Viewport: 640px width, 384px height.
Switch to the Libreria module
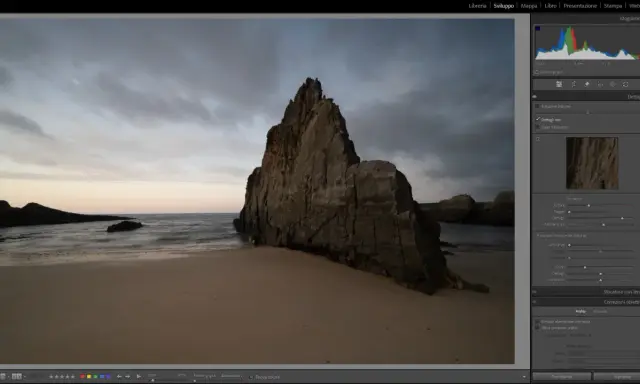pyautogui.click(x=477, y=6)
